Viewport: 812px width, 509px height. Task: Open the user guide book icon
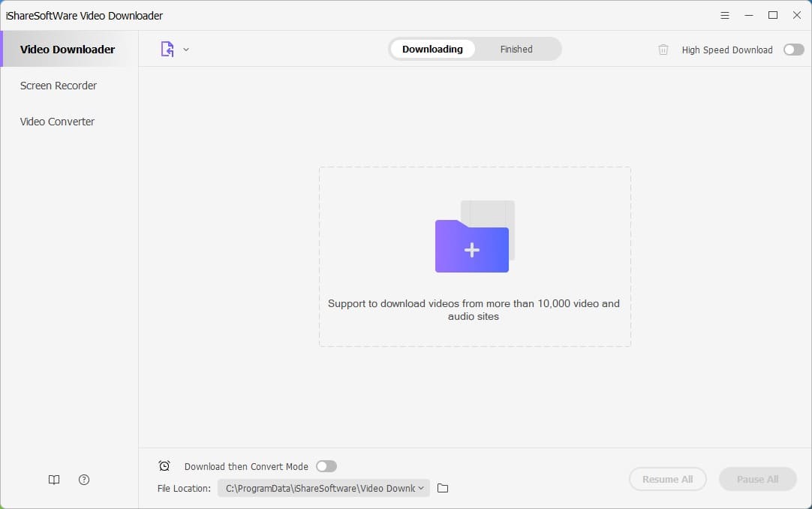[53, 480]
